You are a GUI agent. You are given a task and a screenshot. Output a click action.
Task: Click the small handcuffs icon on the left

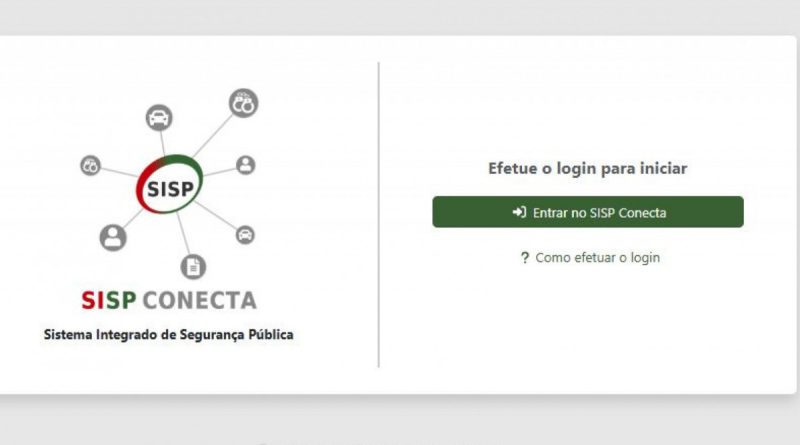tap(90, 166)
